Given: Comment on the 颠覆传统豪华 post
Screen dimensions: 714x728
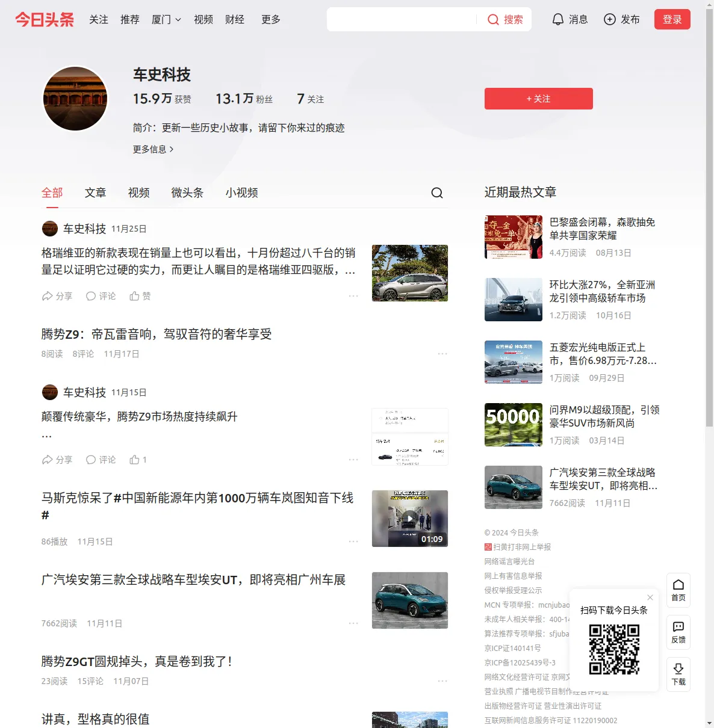Looking at the screenshot, I should tap(101, 460).
